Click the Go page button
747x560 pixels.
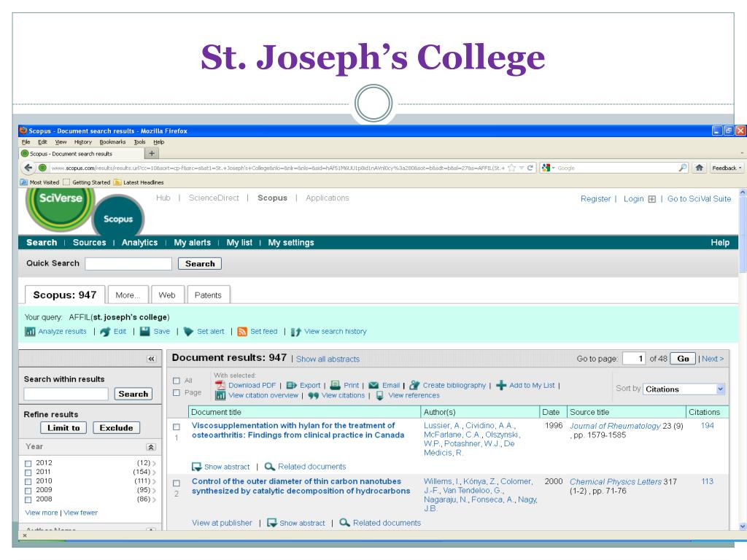(x=683, y=359)
